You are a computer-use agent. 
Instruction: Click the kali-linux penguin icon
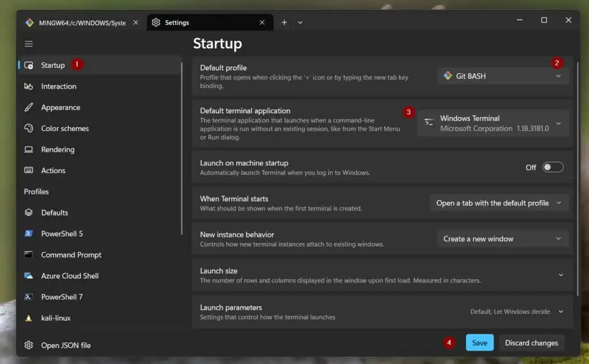point(29,318)
